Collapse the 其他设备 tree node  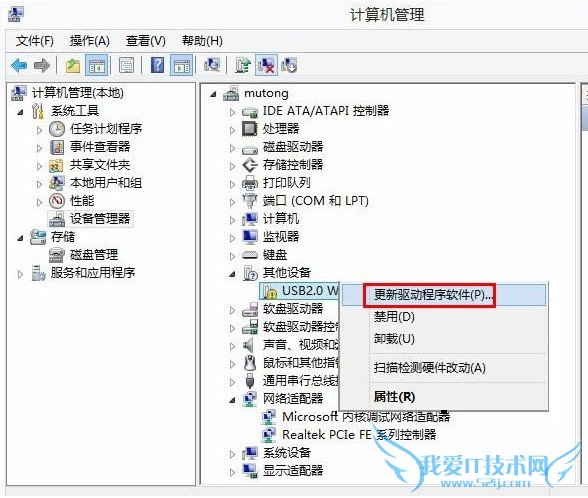click(x=232, y=274)
